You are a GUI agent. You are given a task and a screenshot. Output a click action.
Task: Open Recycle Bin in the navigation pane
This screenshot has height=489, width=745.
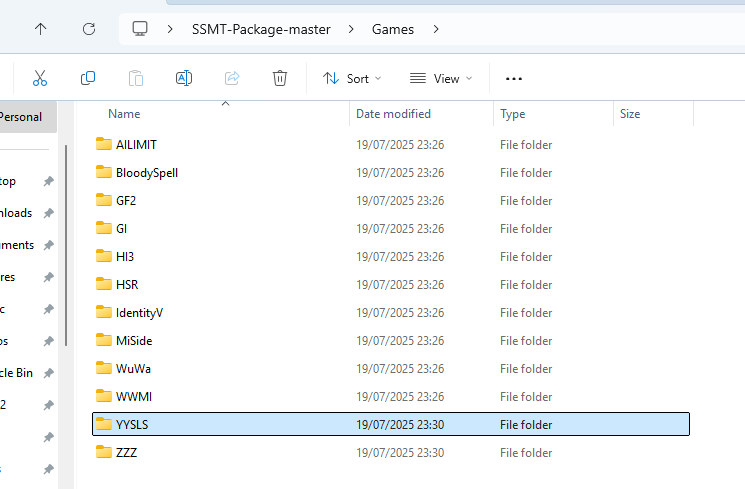pos(17,373)
